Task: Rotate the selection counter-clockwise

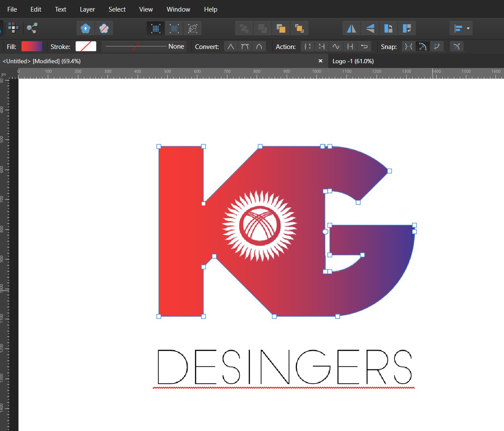Action: pos(388,28)
